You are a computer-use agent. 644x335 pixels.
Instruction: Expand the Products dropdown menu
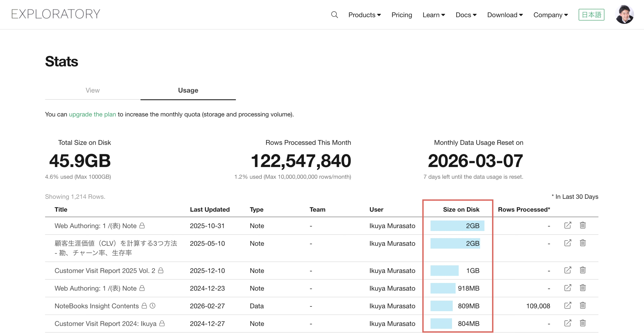364,15
